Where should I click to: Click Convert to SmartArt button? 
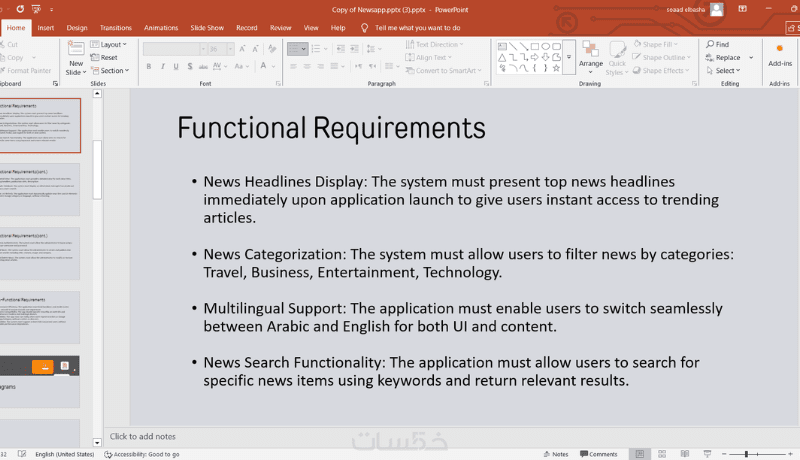(x=443, y=70)
